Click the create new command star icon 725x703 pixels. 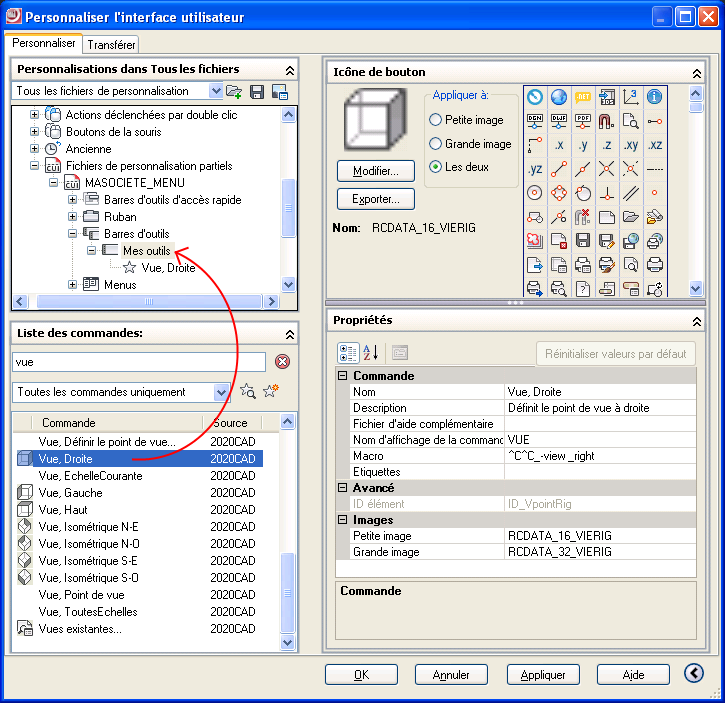pos(270,392)
